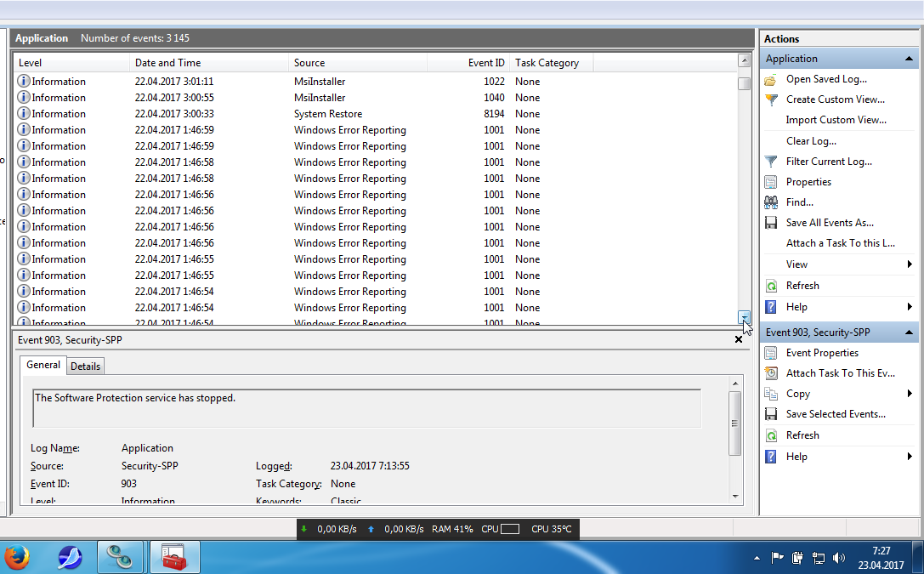
Task: Click Clear Log action
Action: point(811,141)
